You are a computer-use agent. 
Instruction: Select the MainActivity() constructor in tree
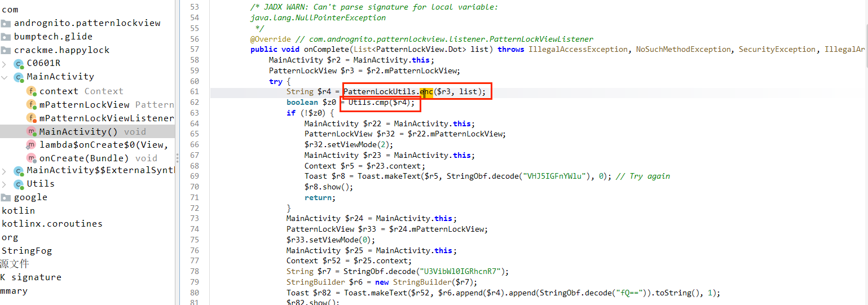[78, 131]
